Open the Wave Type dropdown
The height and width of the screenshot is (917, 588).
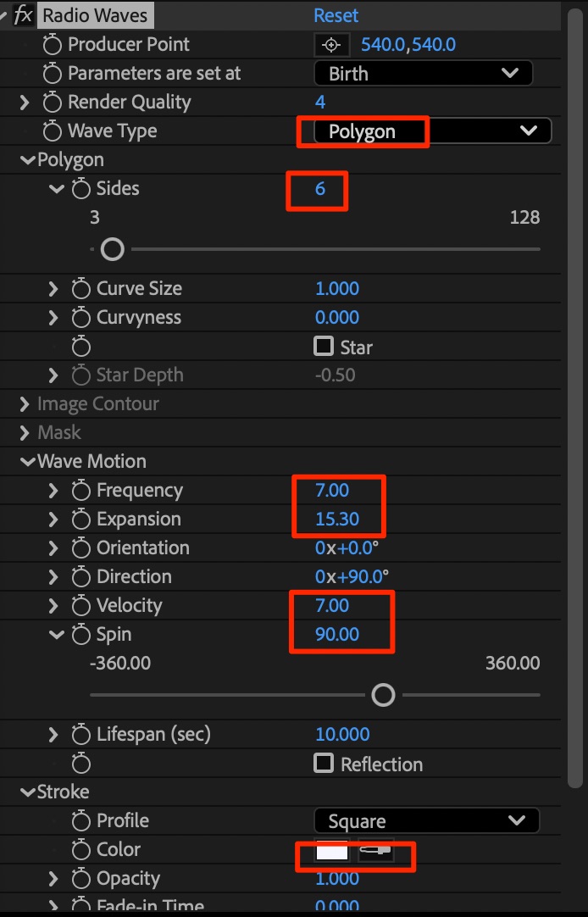(432, 131)
